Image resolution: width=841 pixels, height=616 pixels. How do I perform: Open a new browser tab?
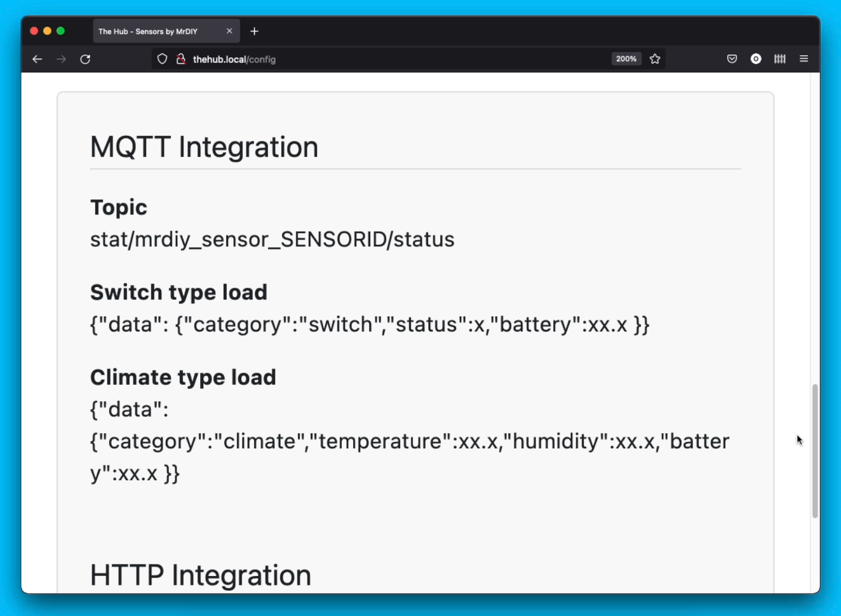coord(254,30)
